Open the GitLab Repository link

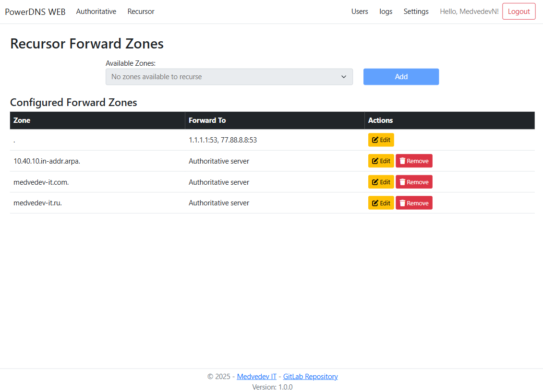pos(310,377)
